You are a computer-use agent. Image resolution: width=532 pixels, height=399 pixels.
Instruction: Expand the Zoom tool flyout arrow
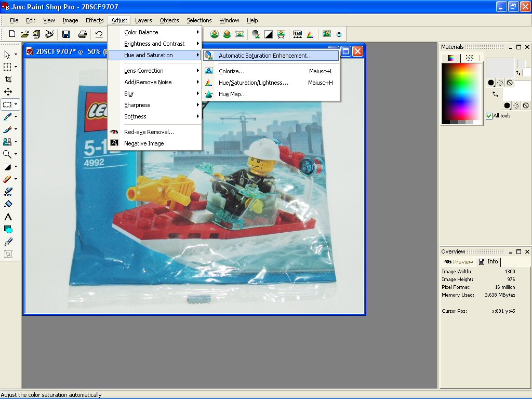point(16,154)
